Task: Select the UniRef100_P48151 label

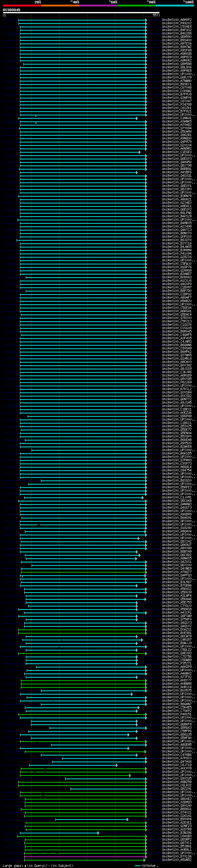Action: click(177, 714)
